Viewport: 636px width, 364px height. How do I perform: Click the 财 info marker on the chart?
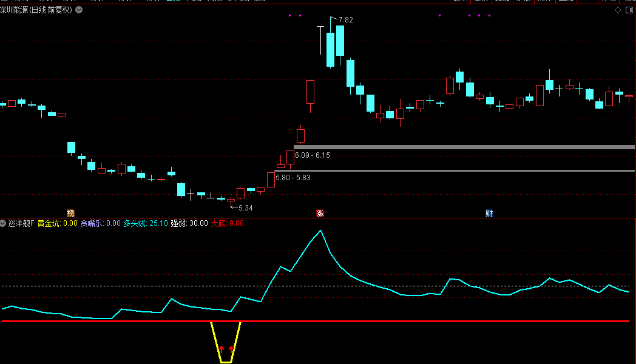pos(489,213)
